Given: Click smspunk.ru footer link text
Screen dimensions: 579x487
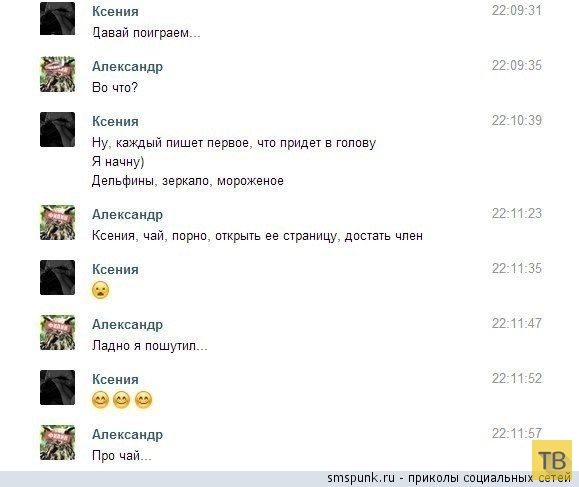Looking at the screenshot, I should click(361, 478).
